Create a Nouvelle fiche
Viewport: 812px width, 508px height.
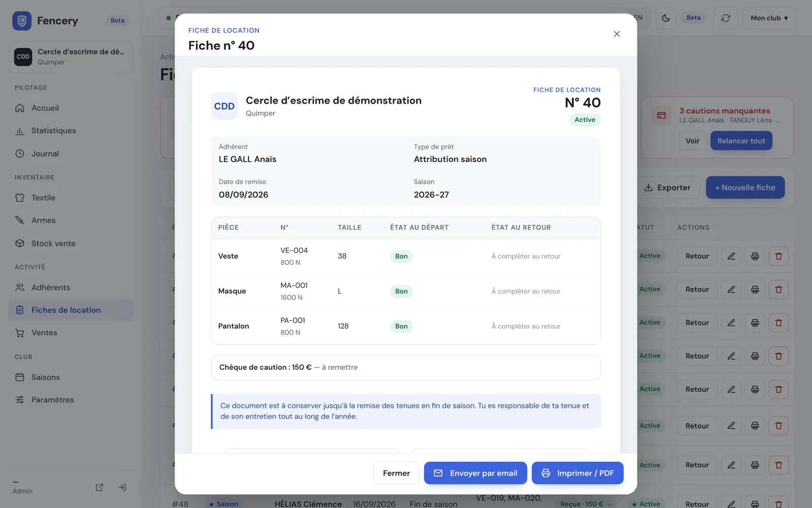coord(745,187)
